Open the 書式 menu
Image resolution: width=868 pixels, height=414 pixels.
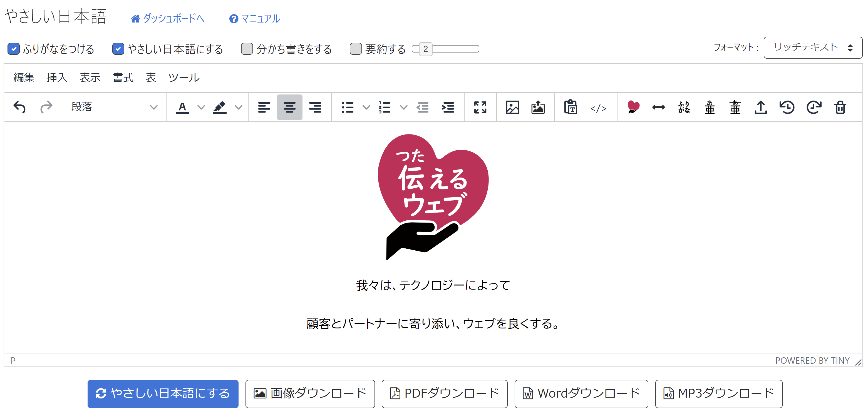point(123,78)
